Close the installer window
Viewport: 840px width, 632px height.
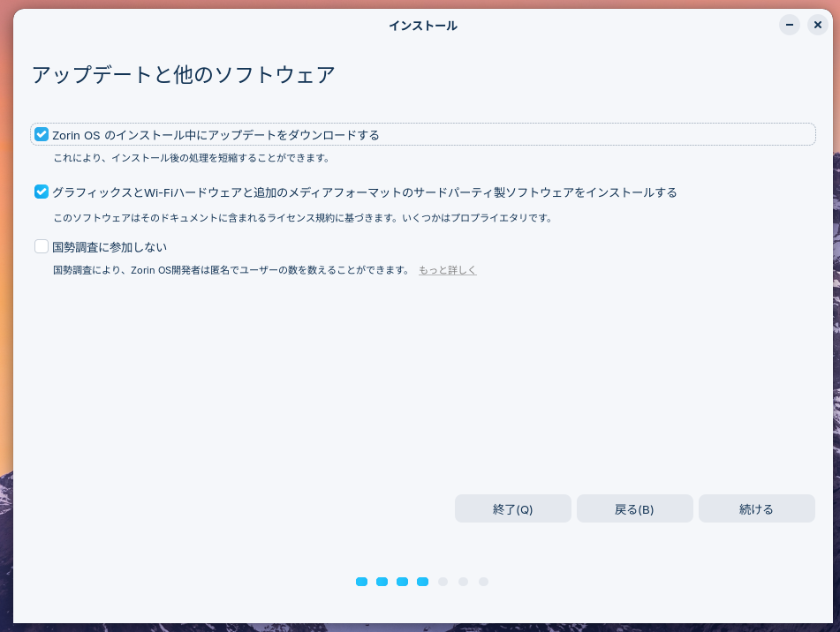[818, 25]
